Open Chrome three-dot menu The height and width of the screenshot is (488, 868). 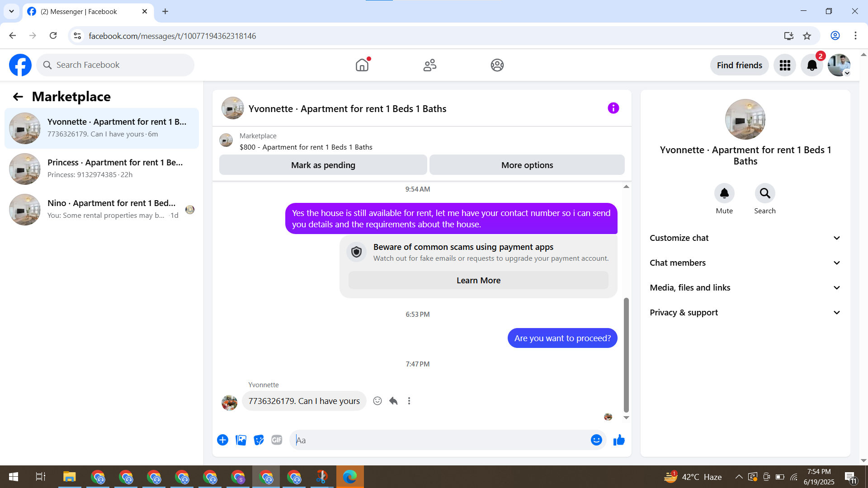click(855, 36)
